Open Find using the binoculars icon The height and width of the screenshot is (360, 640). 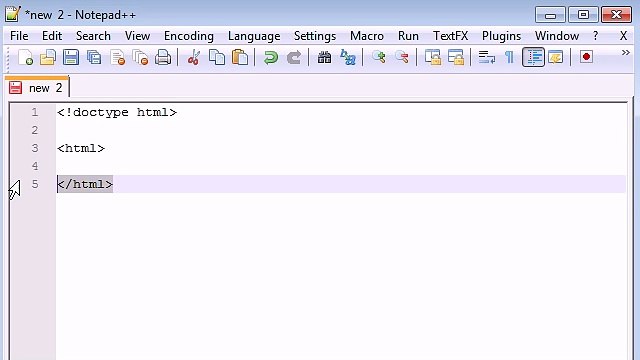324,57
